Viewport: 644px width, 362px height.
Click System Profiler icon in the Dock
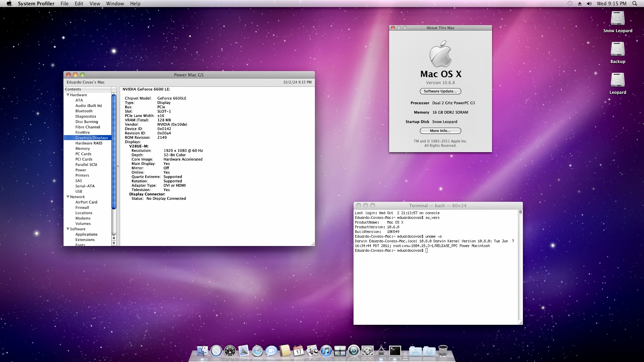coord(381,351)
